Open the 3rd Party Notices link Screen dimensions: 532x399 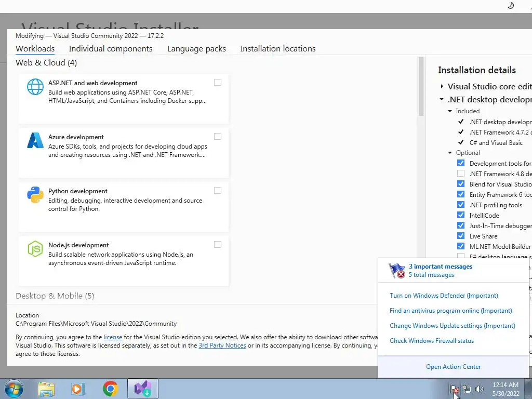click(222, 345)
